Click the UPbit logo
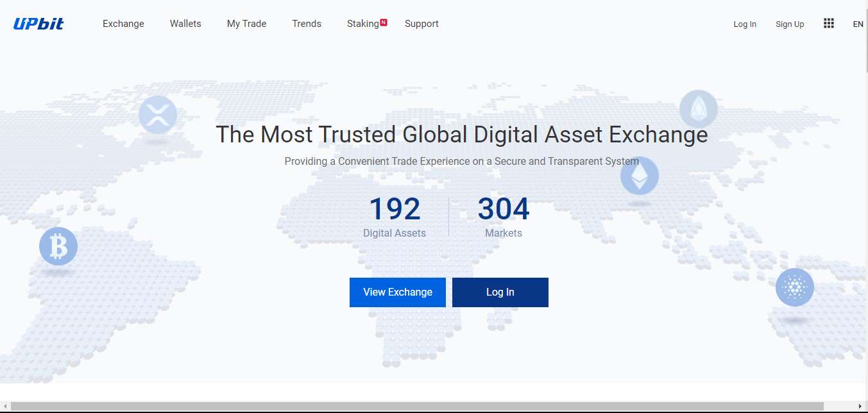The width and height of the screenshot is (868, 413). (38, 24)
